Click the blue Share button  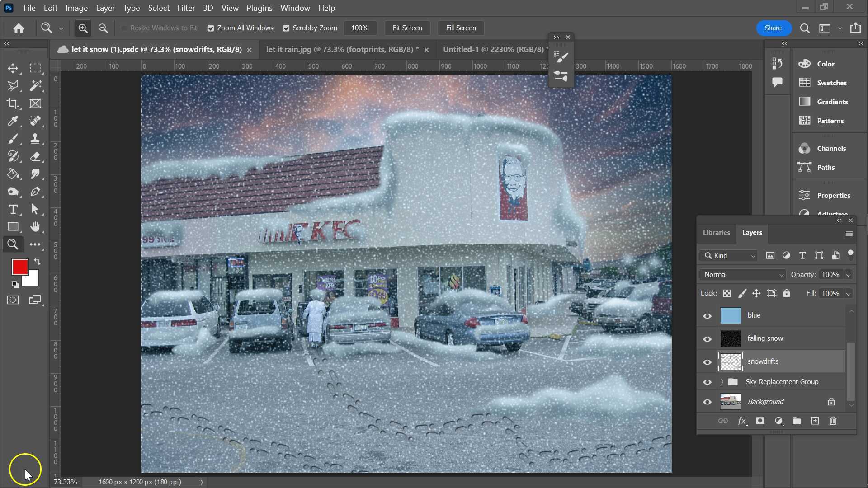773,28
